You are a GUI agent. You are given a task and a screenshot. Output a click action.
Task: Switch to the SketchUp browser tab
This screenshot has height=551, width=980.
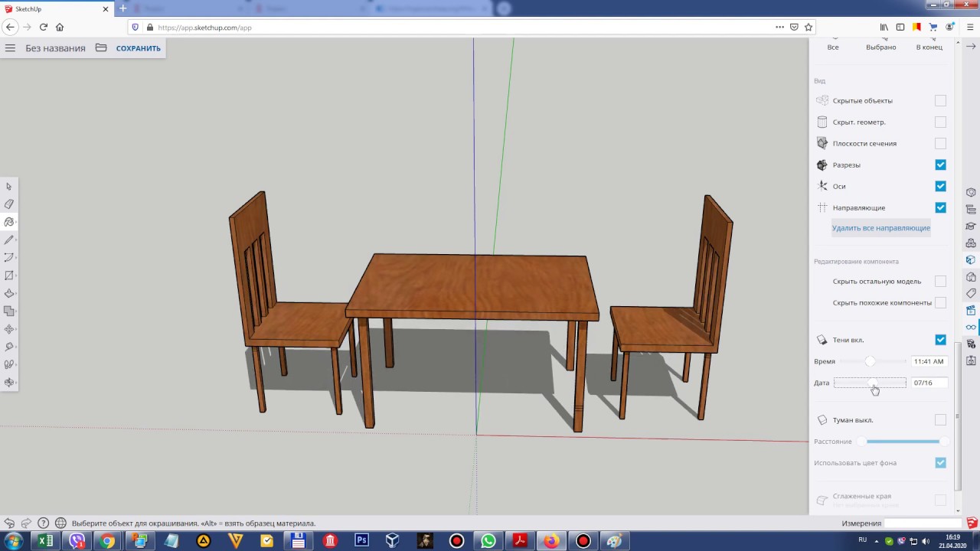point(54,9)
